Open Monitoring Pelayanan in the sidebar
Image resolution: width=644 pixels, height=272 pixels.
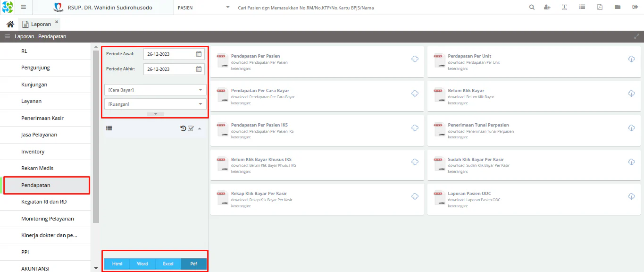45,219
